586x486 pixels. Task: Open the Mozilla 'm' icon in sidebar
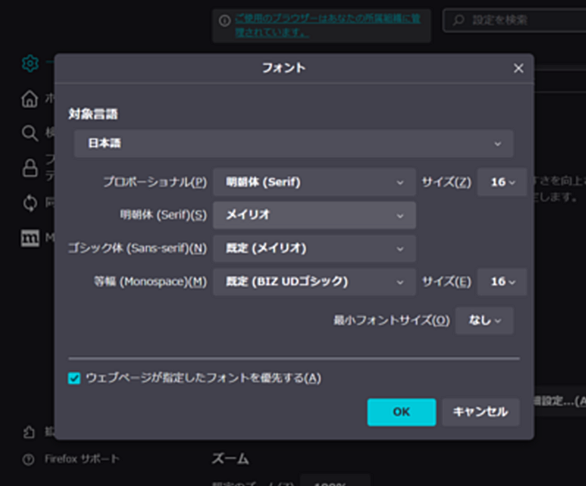30,238
